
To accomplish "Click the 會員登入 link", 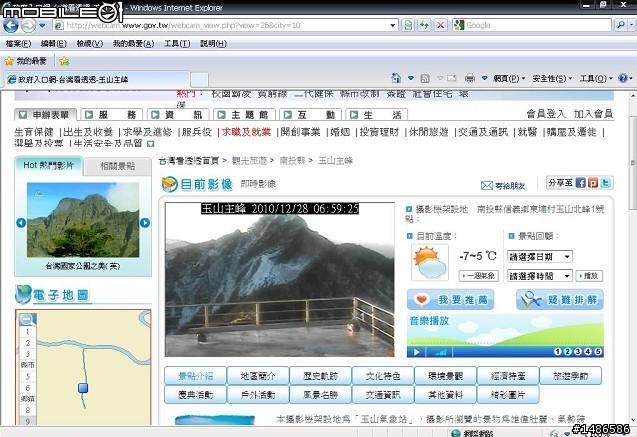I will [546, 114].
